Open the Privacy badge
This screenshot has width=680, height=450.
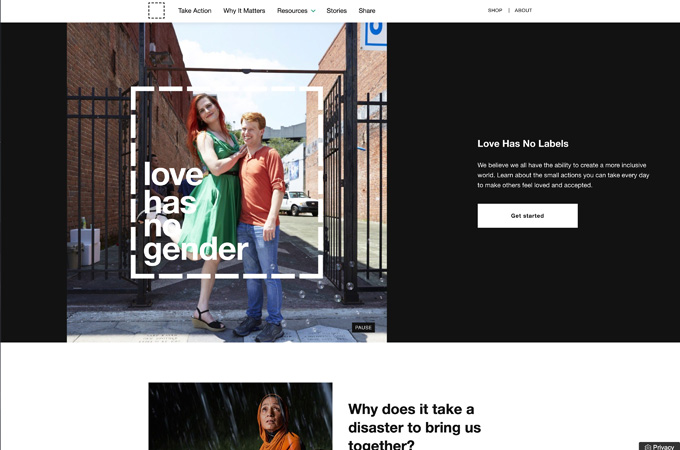click(659, 446)
